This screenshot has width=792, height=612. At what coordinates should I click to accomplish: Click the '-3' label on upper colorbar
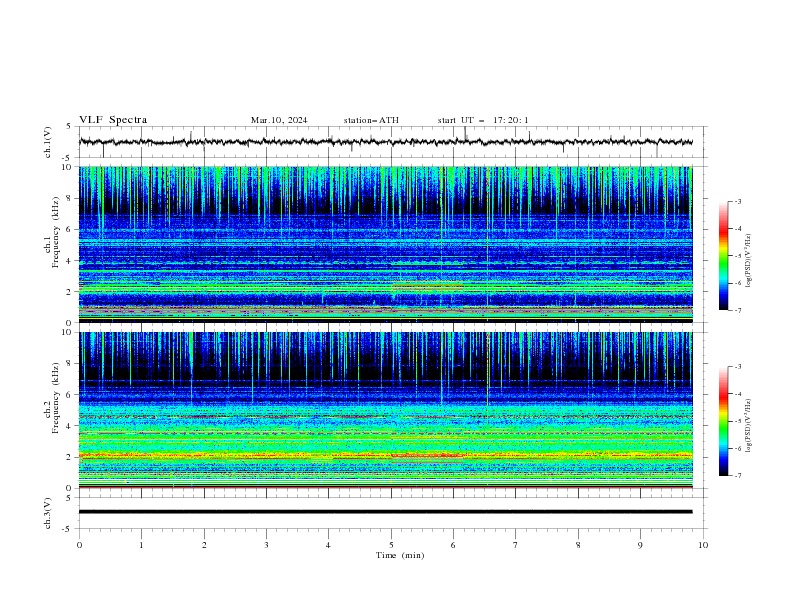(737, 201)
